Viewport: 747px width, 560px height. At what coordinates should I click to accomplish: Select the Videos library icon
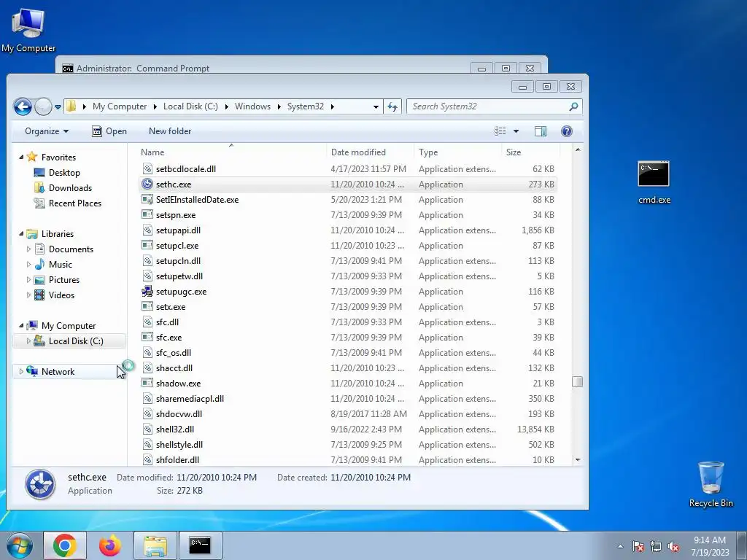[x=40, y=295]
